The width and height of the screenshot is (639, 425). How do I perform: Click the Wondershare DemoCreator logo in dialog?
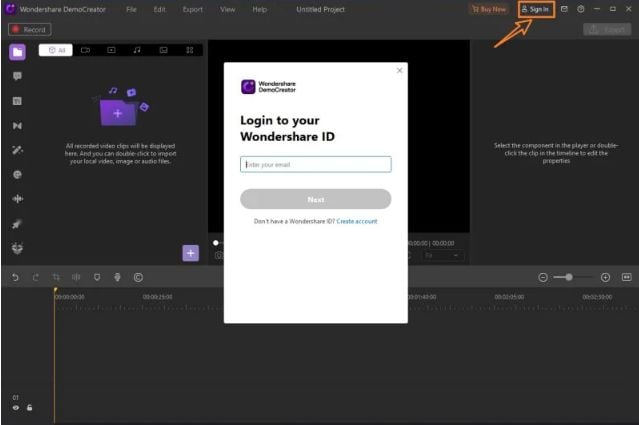[269, 87]
